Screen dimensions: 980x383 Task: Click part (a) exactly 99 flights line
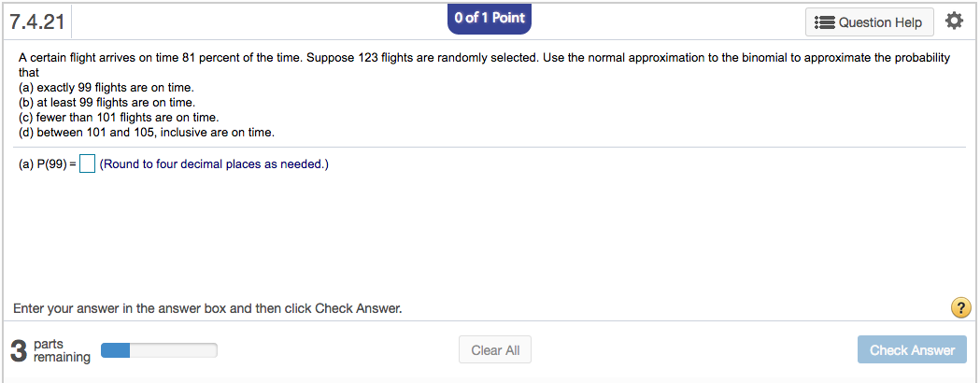[x=106, y=87]
